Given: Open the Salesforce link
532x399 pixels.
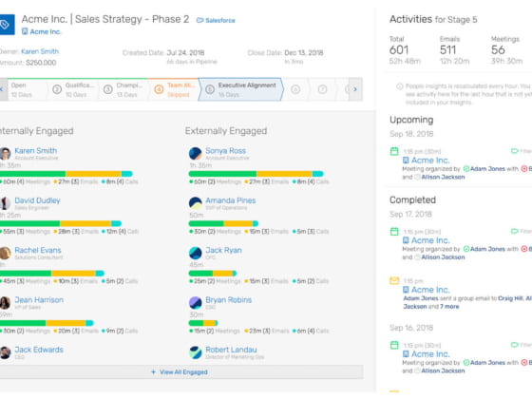Looking at the screenshot, I should coord(217,20).
